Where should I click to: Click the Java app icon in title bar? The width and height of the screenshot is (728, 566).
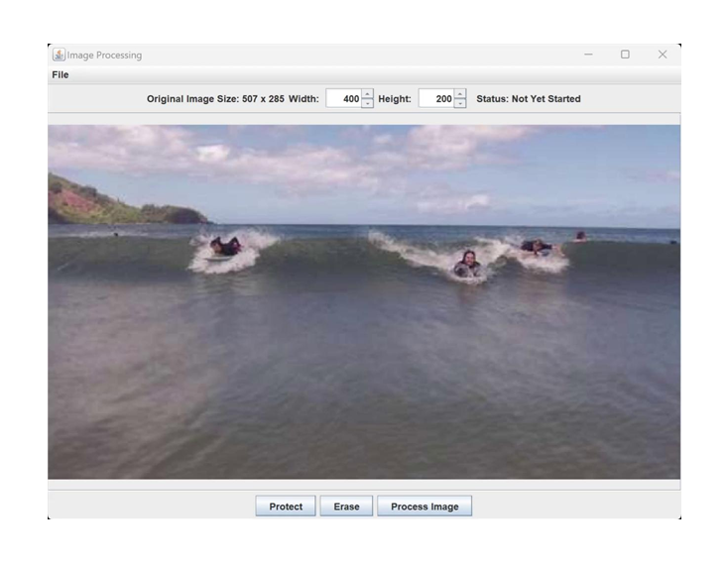[59, 56]
